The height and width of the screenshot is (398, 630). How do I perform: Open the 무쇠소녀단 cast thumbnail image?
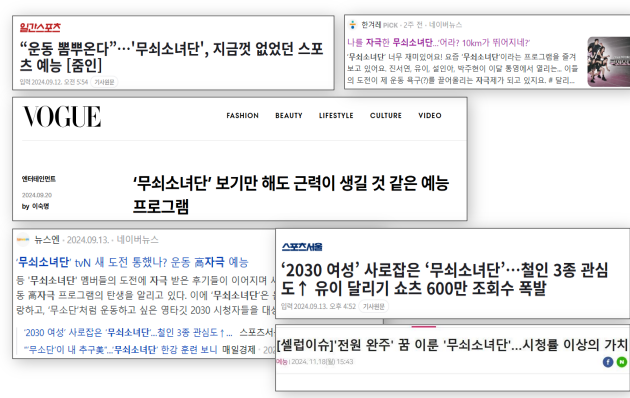(x=608, y=62)
